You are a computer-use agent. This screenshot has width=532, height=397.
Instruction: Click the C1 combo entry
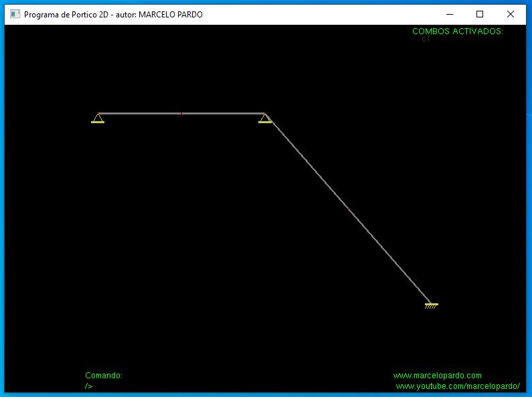coord(426,39)
